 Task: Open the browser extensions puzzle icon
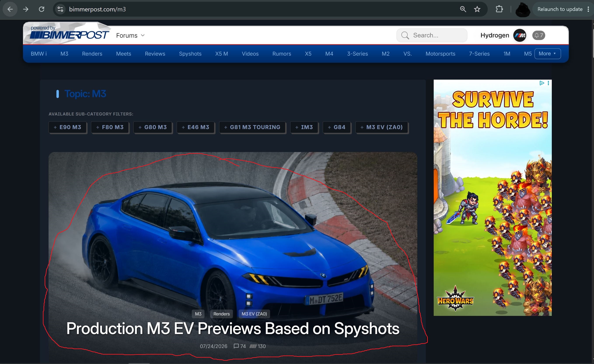[x=499, y=9]
